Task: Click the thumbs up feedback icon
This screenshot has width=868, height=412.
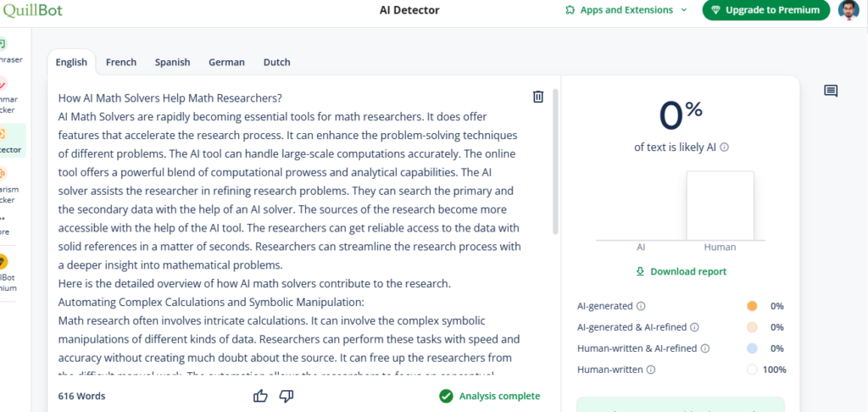Action: [260, 396]
